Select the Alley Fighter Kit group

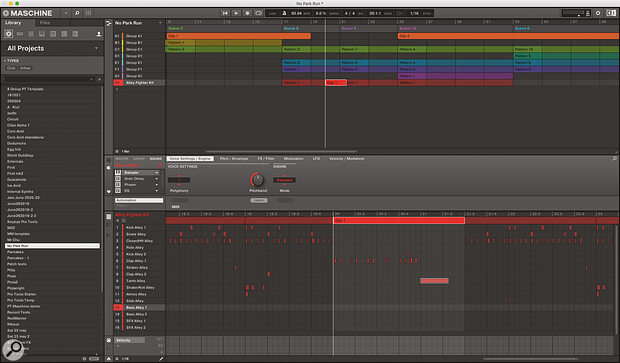coord(140,83)
